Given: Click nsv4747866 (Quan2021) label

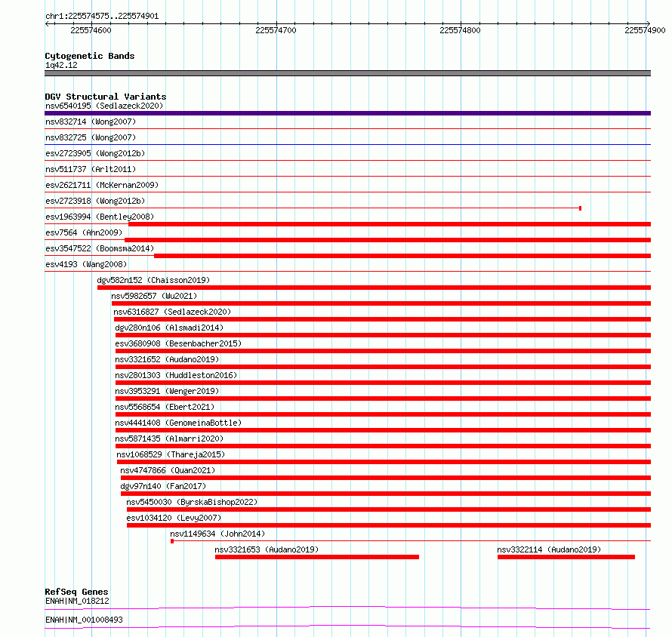Looking at the screenshot, I should pos(168,470).
